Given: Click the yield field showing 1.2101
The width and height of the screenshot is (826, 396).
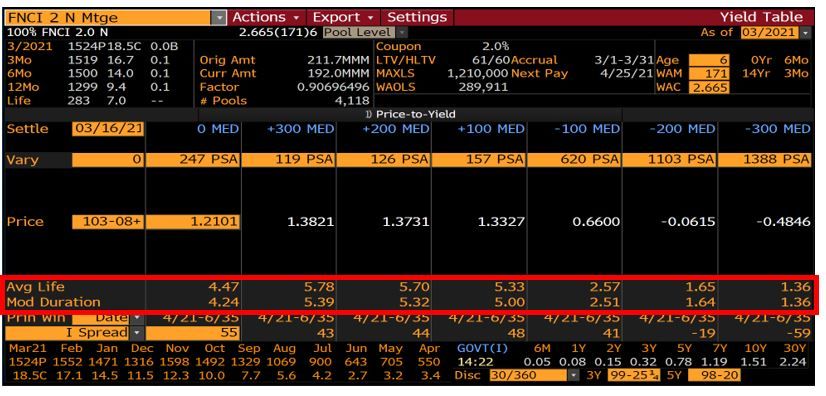Looking at the screenshot, I should click(x=193, y=222).
